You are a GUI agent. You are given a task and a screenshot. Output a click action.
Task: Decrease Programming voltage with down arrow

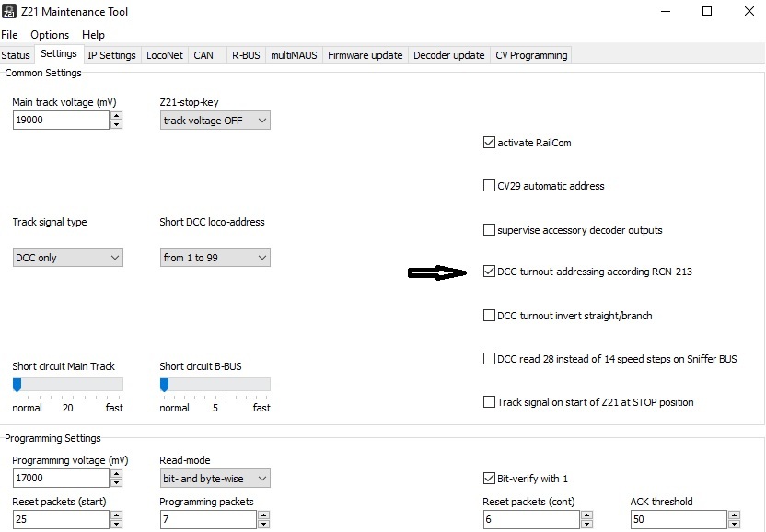click(x=116, y=482)
